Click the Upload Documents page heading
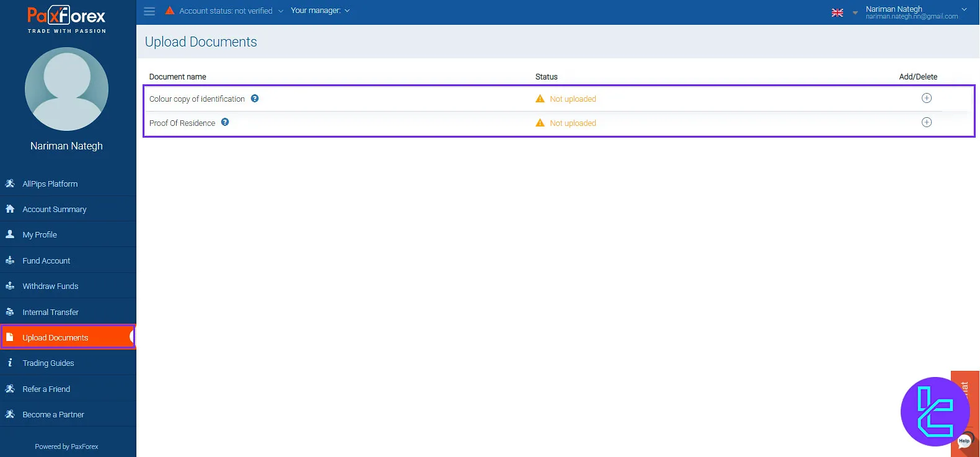The image size is (980, 457). click(x=201, y=42)
